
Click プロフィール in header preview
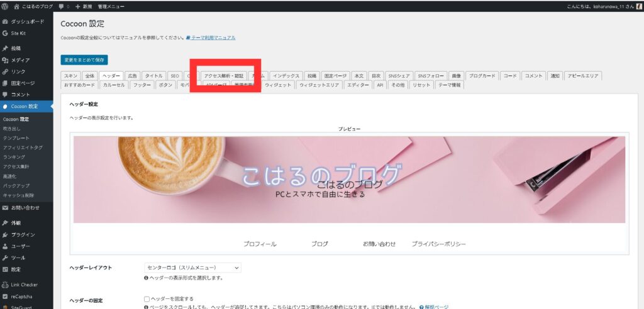click(260, 244)
